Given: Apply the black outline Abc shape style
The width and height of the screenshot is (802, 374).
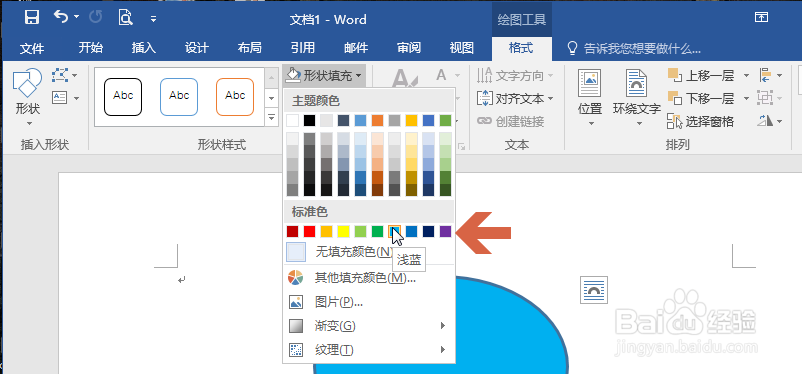Looking at the screenshot, I should tap(123, 97).
